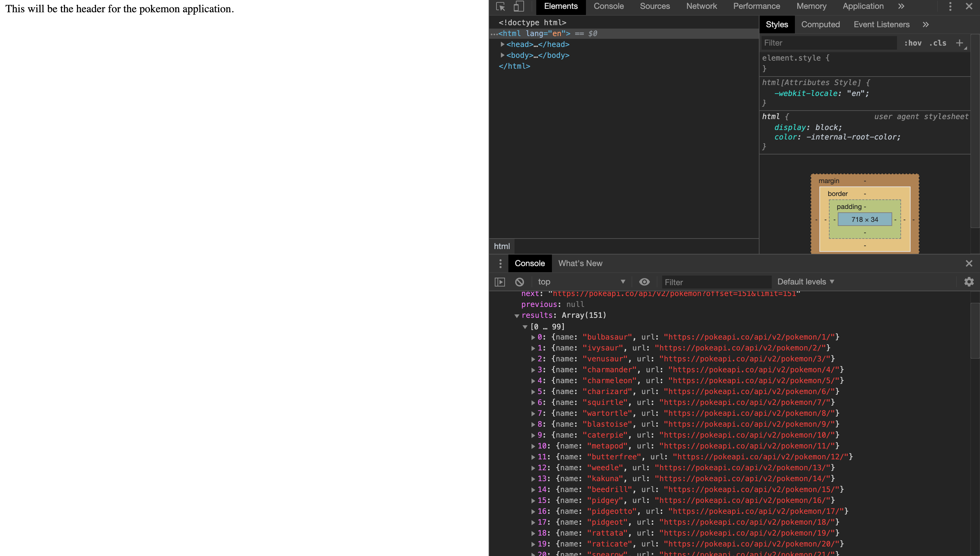Clear the console
Viewport: 980px width, 556px height.
[x=520, y=282]
